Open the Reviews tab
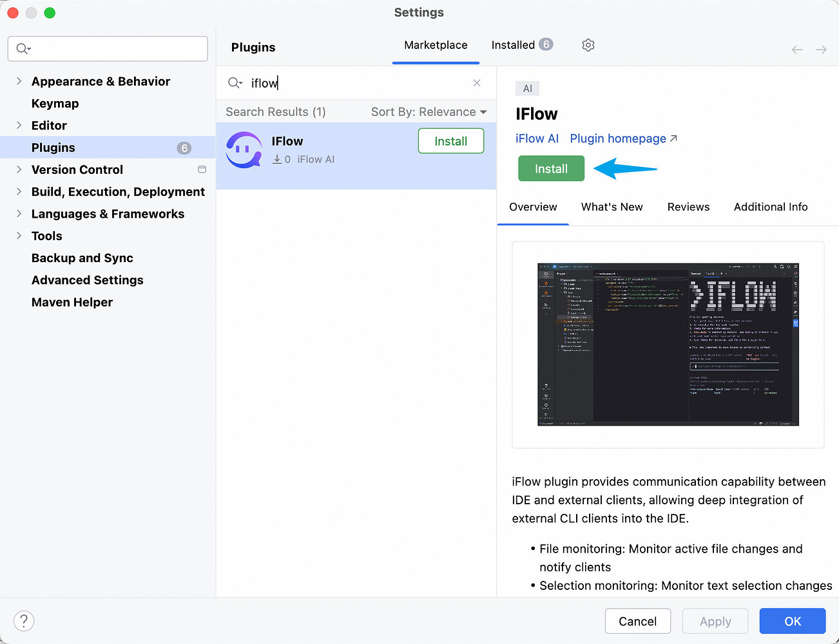 [688, 207]
